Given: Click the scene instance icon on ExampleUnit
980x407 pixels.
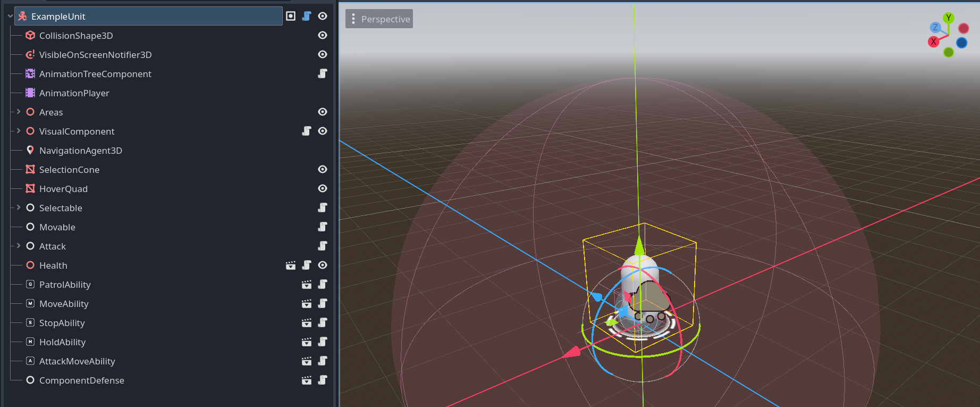Looking at the screenshot, I should pyautogui.click(x=291, y=16).
